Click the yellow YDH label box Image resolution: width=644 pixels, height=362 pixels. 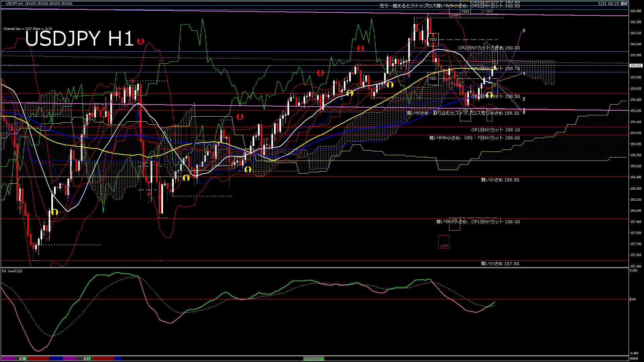(465, 11)
